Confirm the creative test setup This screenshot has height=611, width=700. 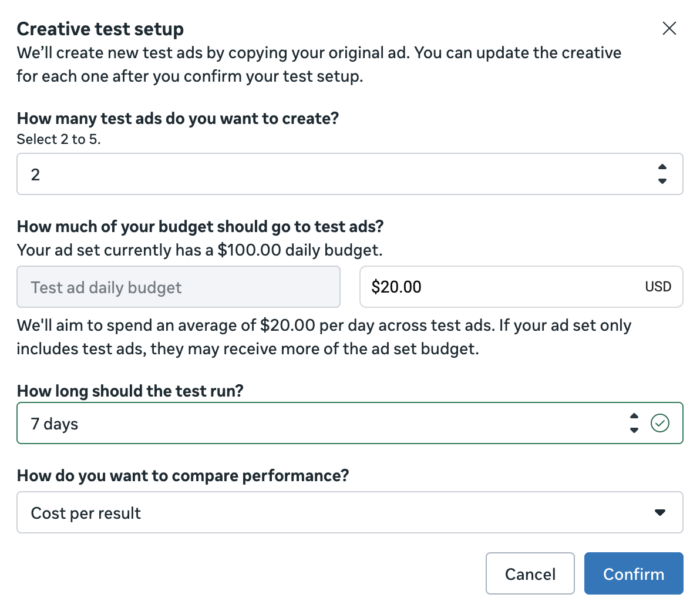click(x=634, y=574)
